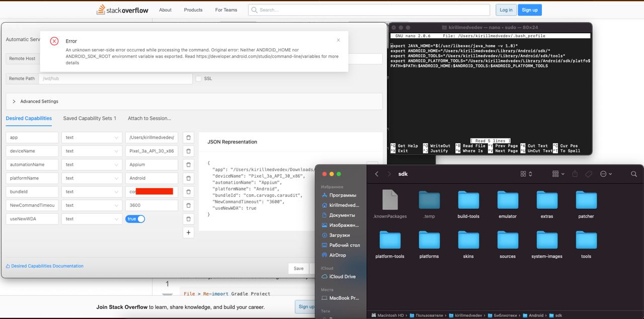Click Android in Finder path bar
The height and width of the screenshot is (319, 644).
pos(533,315)
